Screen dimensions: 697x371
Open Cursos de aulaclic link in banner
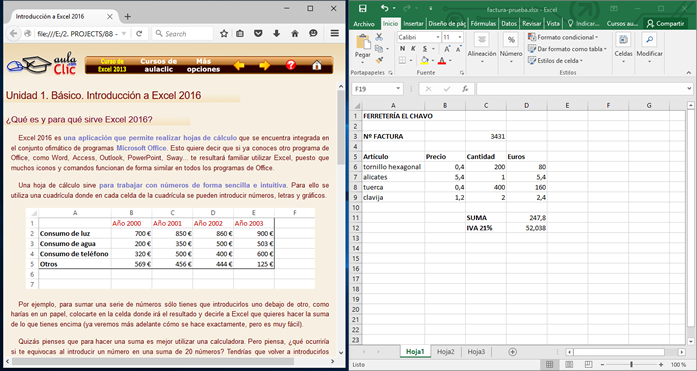(x=159, y=65)
